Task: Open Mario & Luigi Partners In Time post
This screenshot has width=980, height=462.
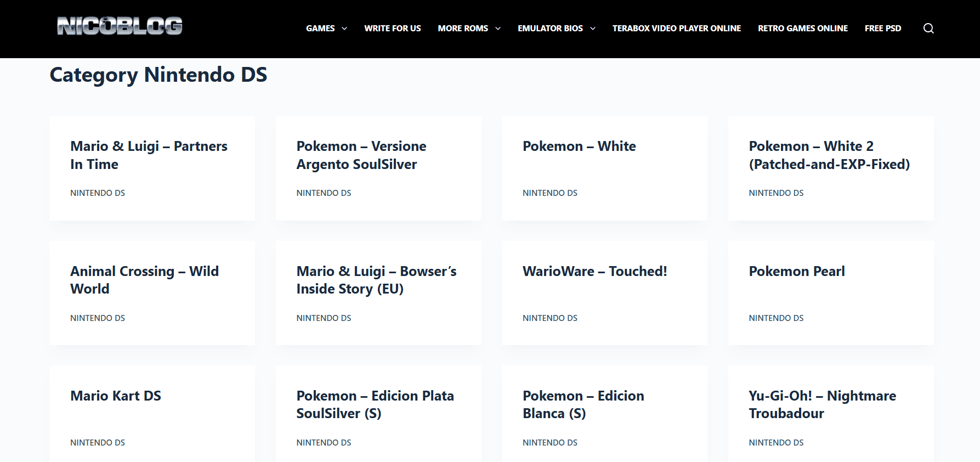Action: (x=149, y=155)
